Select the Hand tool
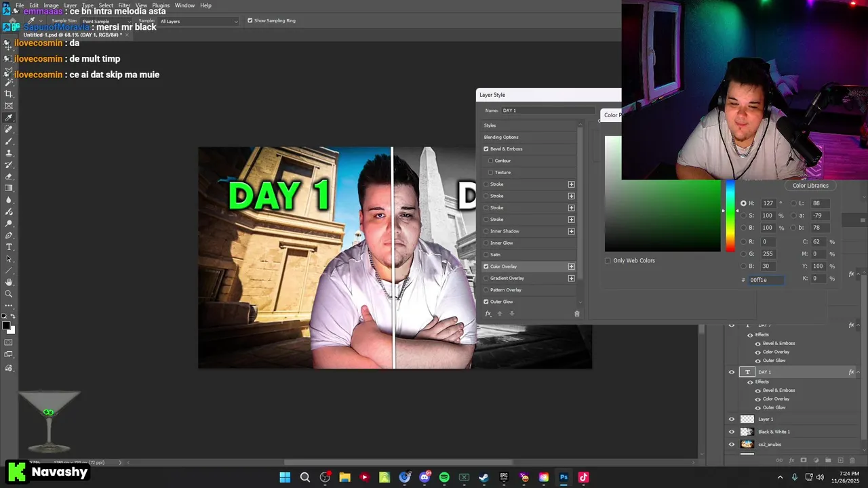The height and width of the screenshot is (488, 868). coord(9,282)
